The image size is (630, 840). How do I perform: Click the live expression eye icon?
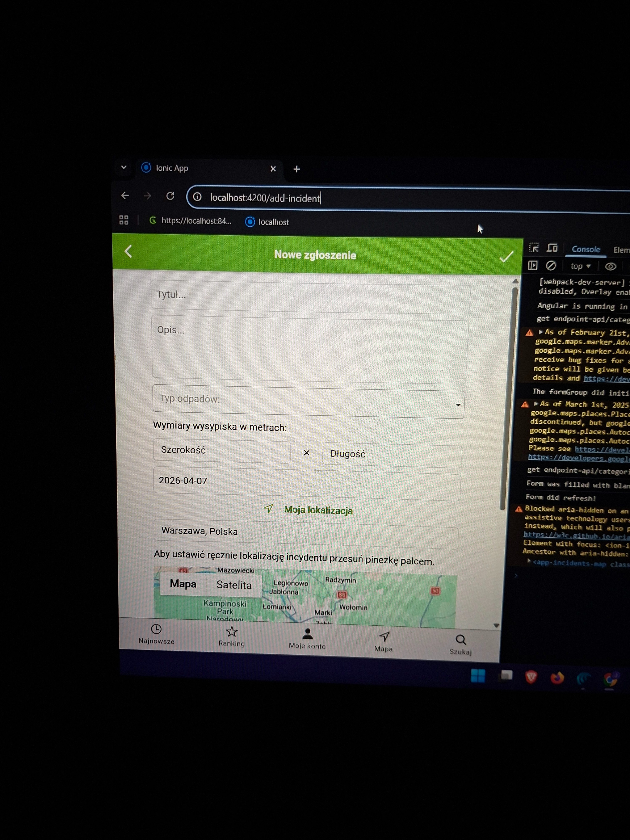(610, 266)
